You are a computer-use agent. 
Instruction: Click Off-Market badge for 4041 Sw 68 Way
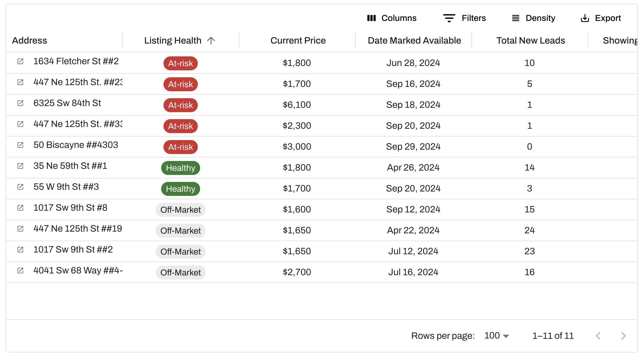(181, 272)
